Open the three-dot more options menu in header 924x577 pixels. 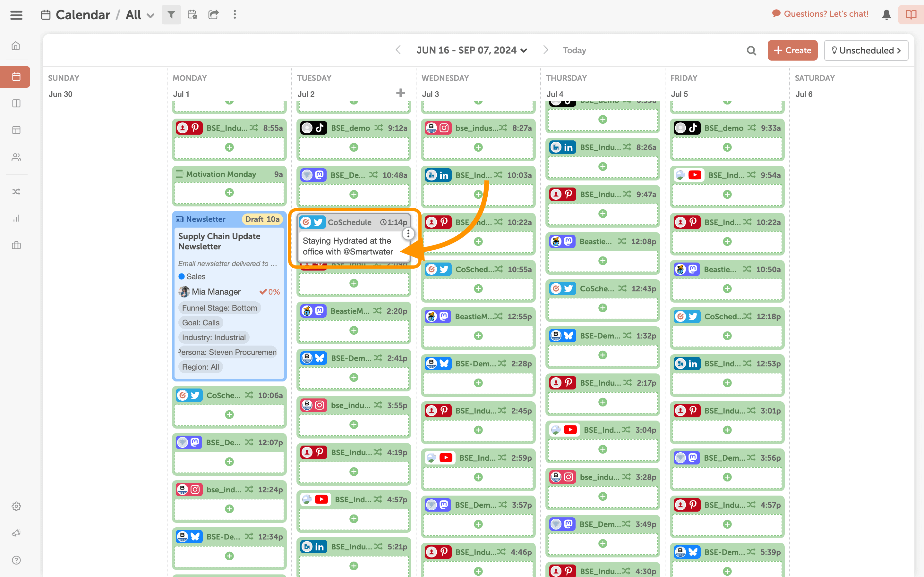[235, 15]
